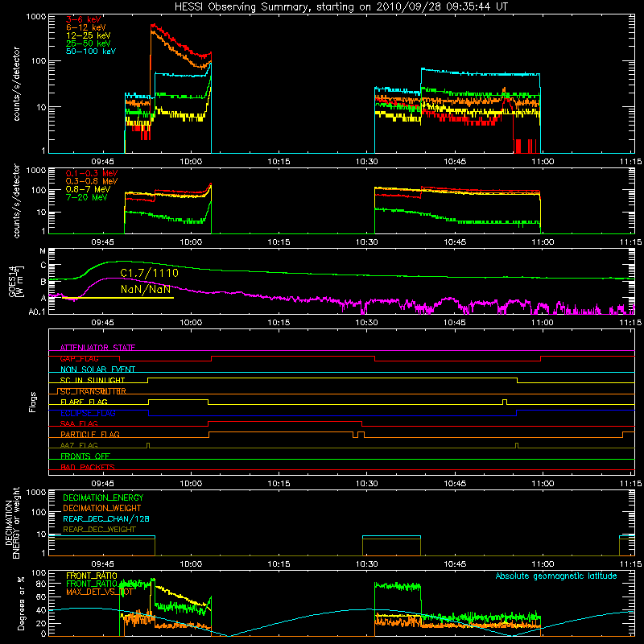The height and width of the screenshot is (644, 644).
Task: Click the REAR_DEC_CHAN/128 legend label
Action: [x=106, y=518]
